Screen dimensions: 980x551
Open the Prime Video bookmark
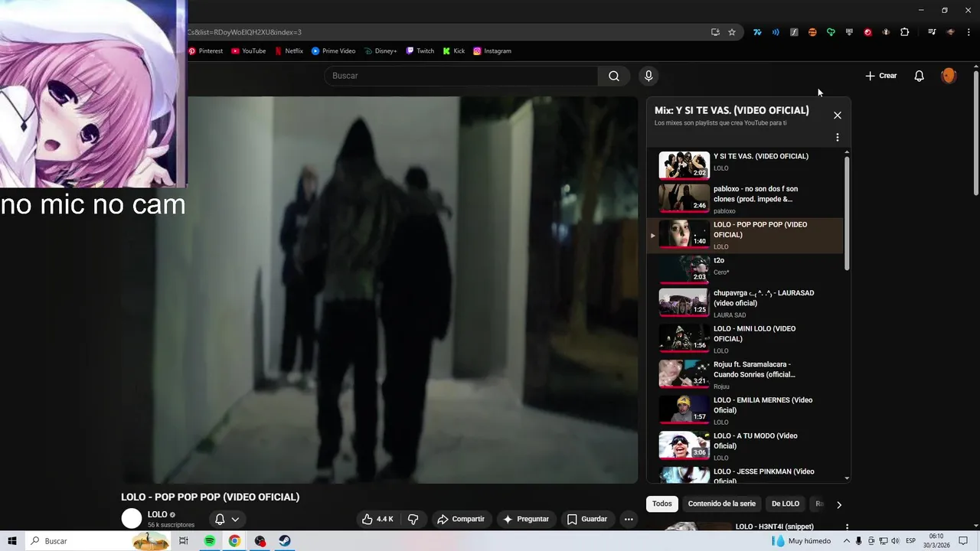point(333,51)
